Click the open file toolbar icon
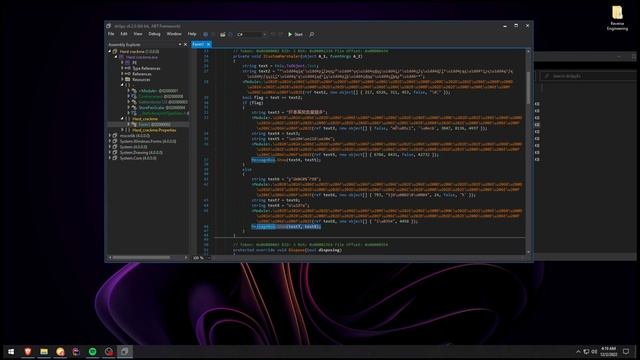Viewport: 640px width, 360px height. click(222, 35)
